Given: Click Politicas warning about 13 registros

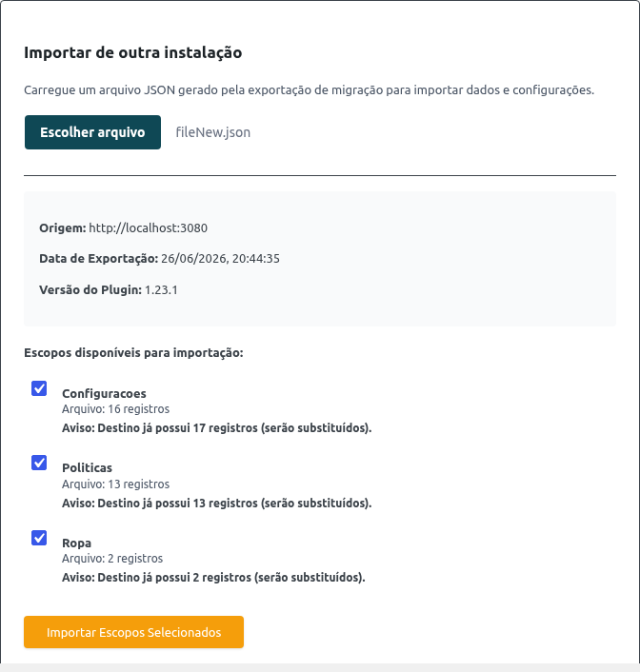Looking at the screenshot, I should [x=216, y=504].
